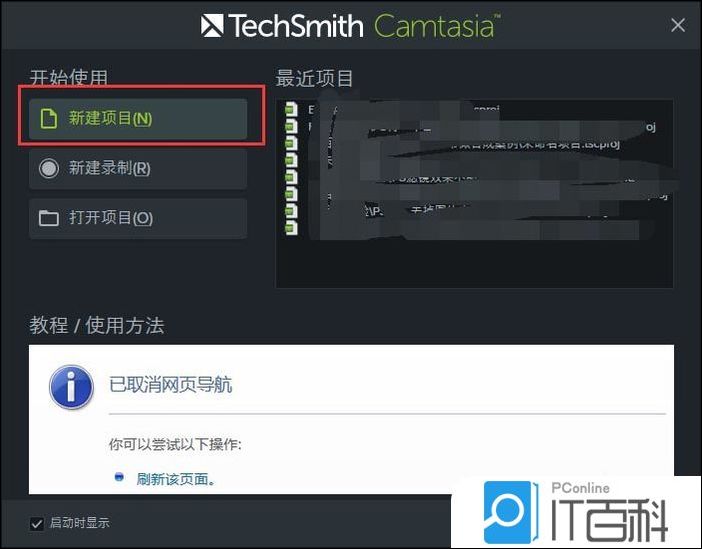The width and height of the screenshot is (702, 549).
Task: Start a new project with 新建项目(N)
Action: (x=138, y=119)
